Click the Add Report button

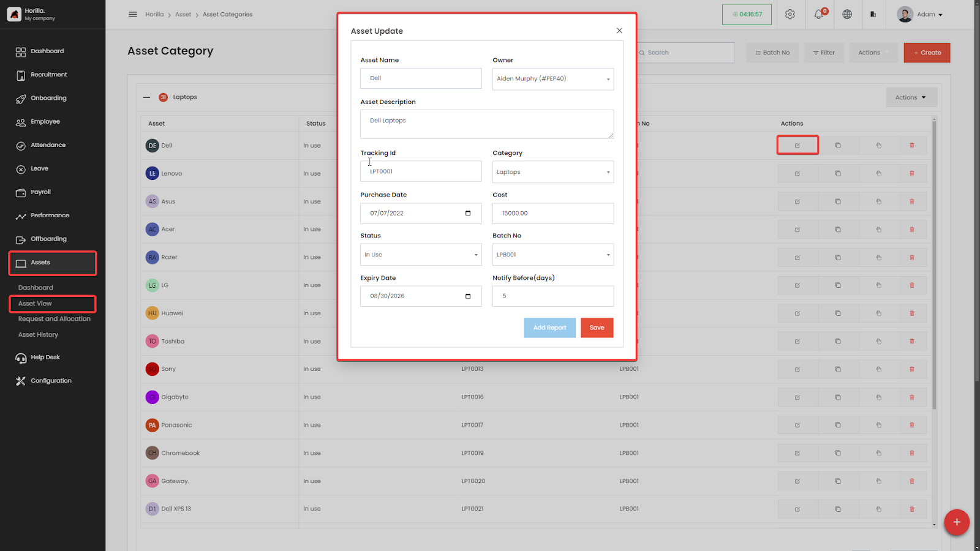tap(549, 328)
